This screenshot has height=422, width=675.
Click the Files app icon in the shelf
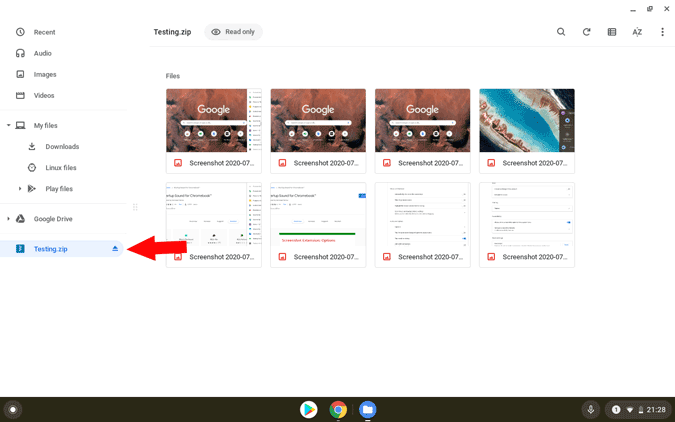pos(368,410)
